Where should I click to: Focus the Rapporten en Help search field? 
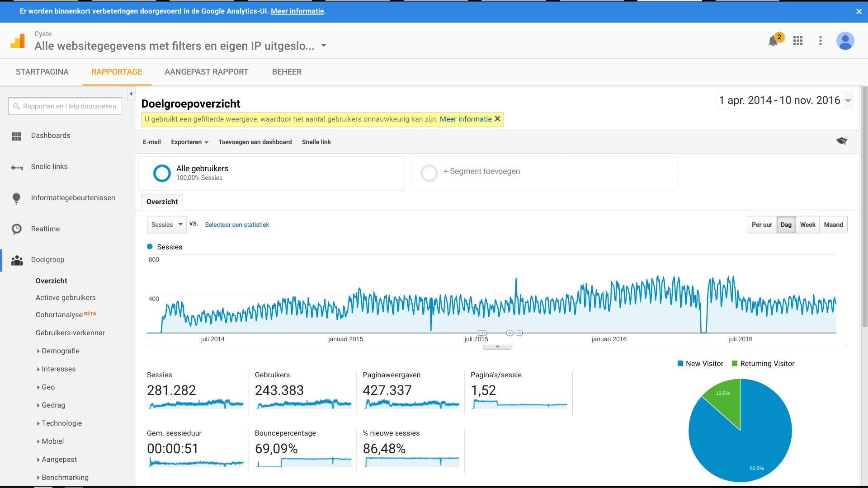point(65,106)
